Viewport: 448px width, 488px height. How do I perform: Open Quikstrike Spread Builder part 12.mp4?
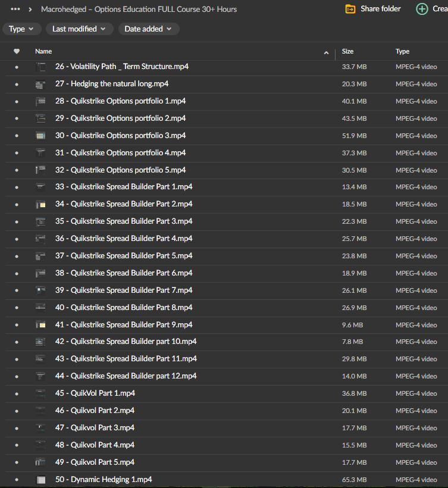point(126,376)
